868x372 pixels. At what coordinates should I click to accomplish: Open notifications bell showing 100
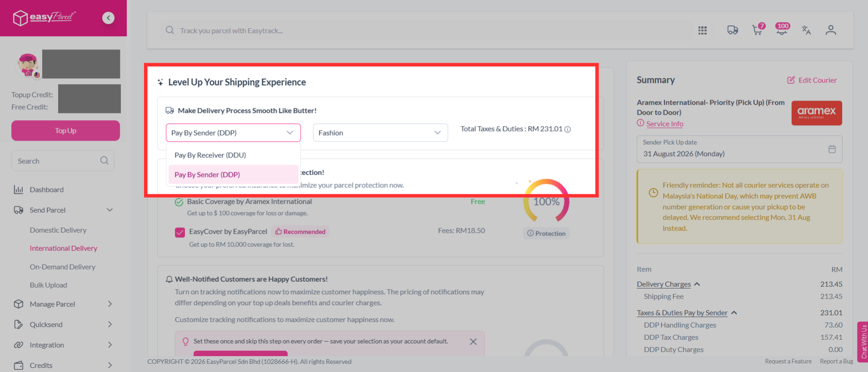point(782,29)
